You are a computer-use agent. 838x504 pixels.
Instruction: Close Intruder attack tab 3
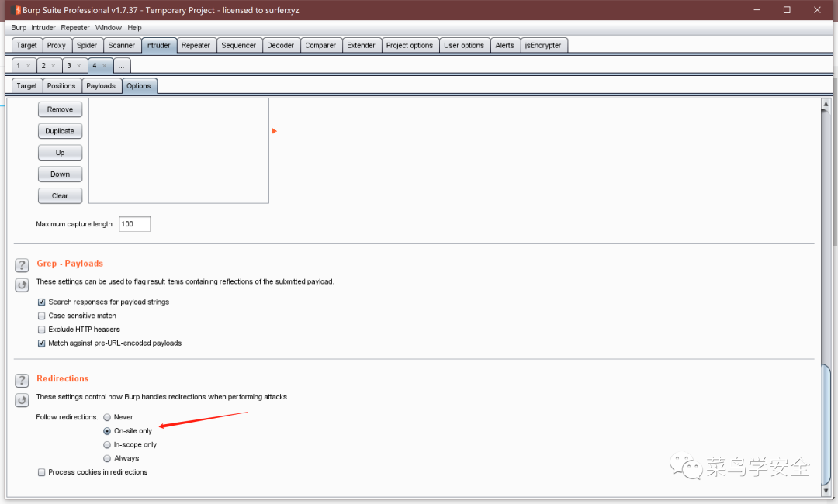pyautogui.click(x=79, y=66)
